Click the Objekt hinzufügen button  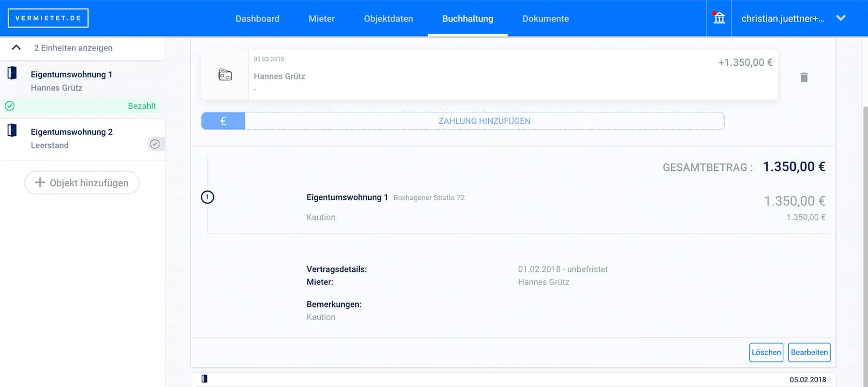82,182
